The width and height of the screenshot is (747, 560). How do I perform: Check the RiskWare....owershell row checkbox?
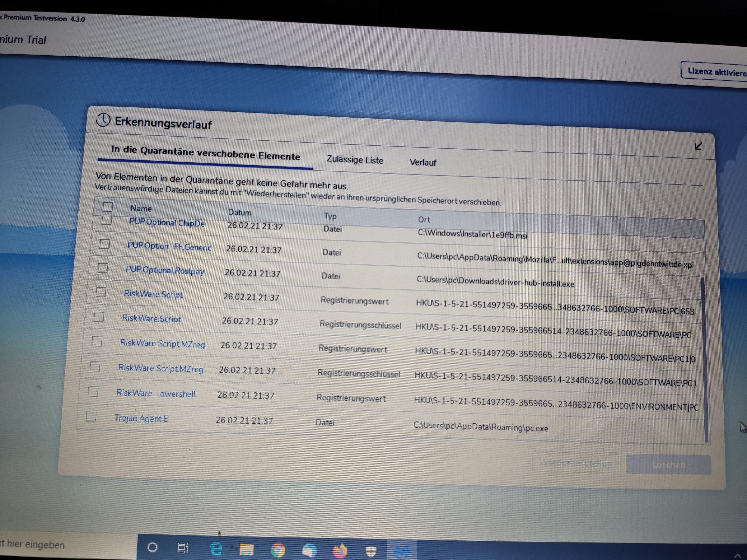click(x=93, y=392)
